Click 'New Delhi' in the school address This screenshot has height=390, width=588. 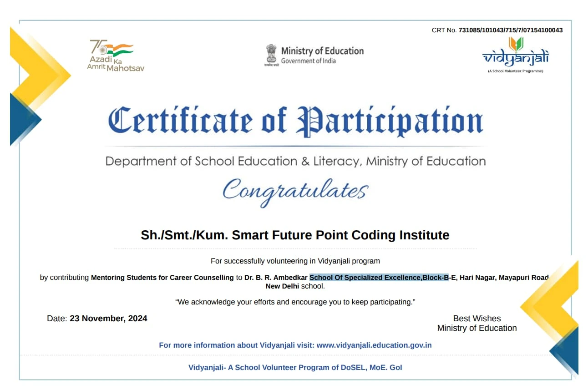pyautogui.click(x=283, y=287)
